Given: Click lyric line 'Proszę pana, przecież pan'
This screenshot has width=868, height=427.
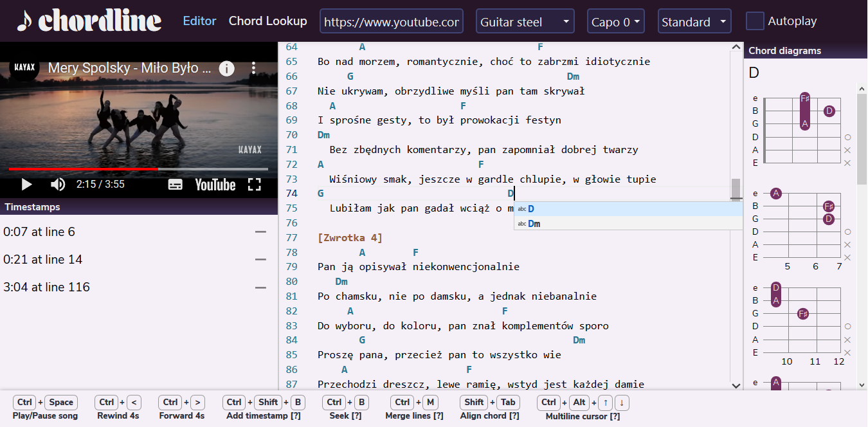Looking at the screenshot, I should click(x=439, y=355).
